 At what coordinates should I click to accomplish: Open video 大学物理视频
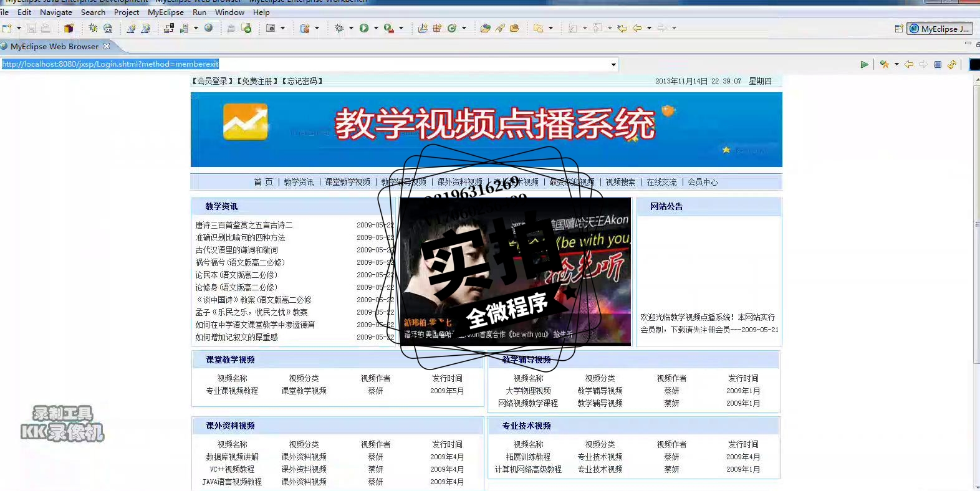click(x=528, y=391)
